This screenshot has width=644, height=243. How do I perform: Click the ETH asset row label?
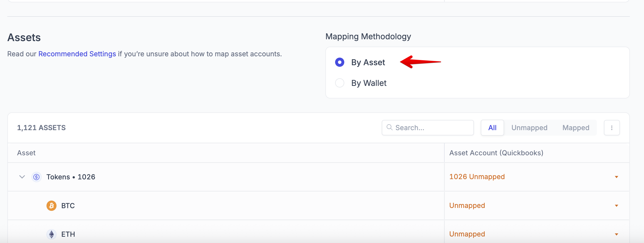68,234
